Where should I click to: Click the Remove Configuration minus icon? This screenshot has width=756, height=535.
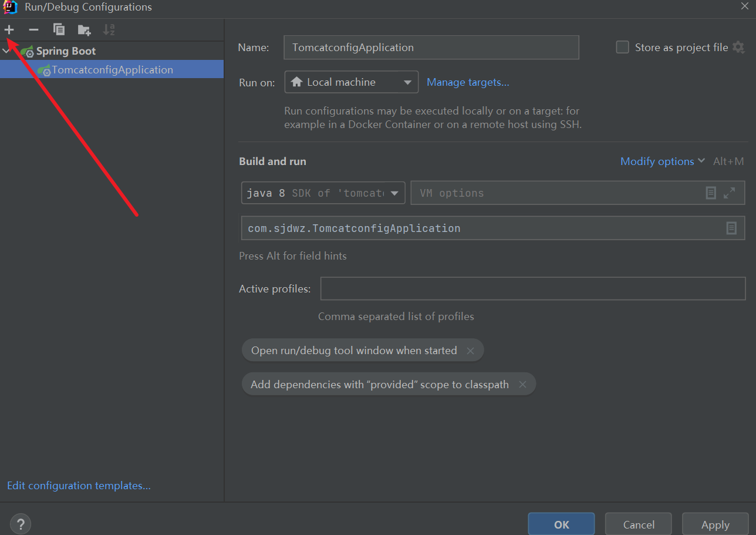(x=33, y=29)
